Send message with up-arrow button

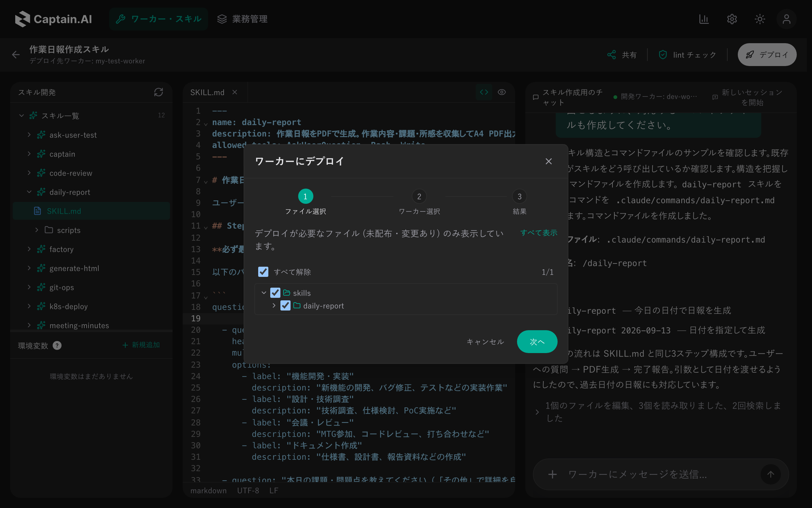(771, 474)
